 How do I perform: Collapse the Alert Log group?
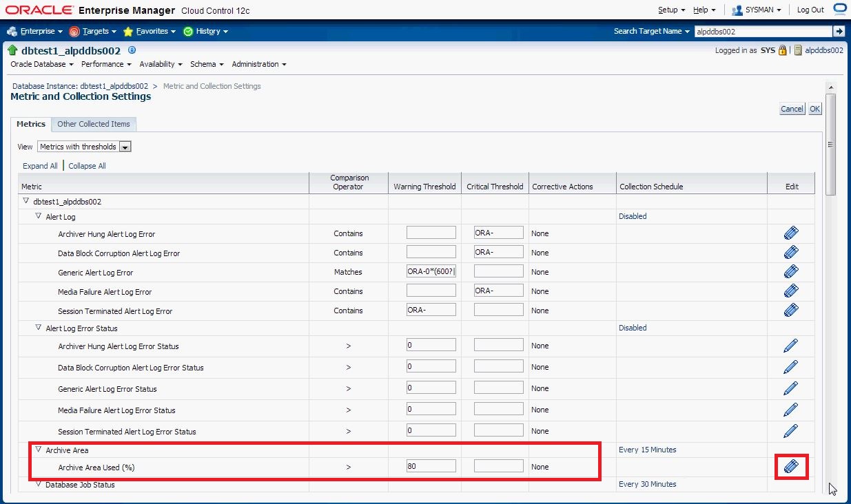pyautogui.click(x=39, y=216)
